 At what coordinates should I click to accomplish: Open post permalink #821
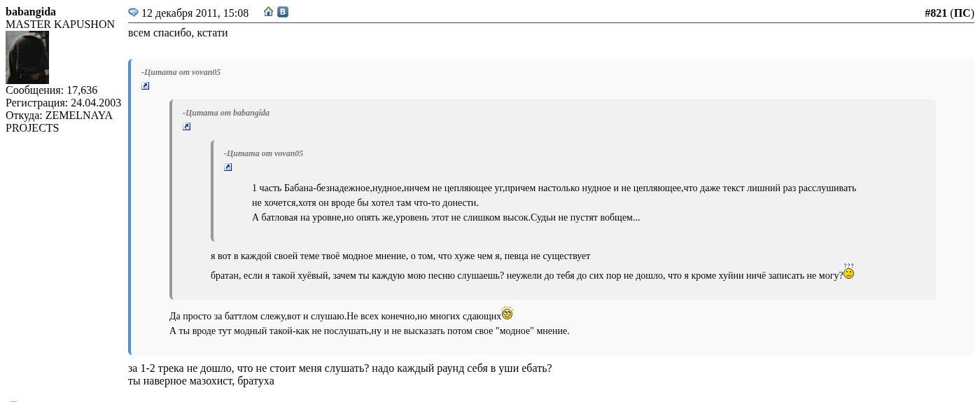[x=935, y=13]
